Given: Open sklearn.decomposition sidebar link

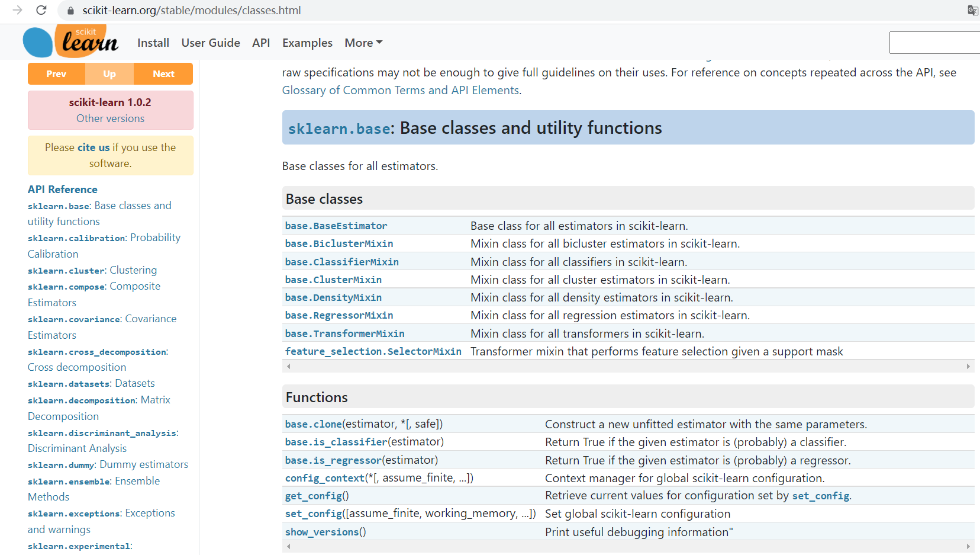Looking at the screenshot, I should (99, 408).
